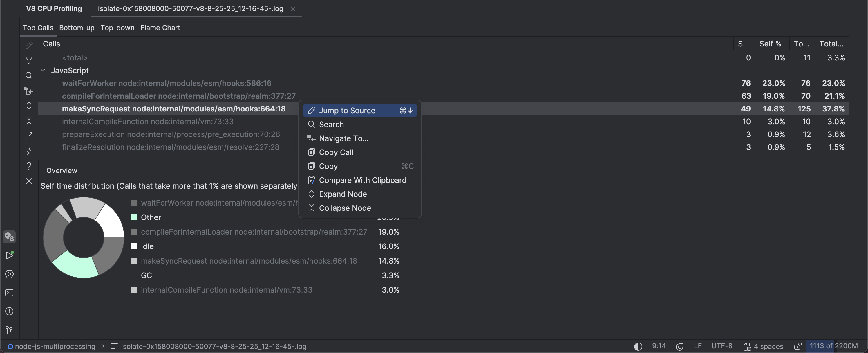Select Jump to Source in the context menu
The image size is (868, 353).
[347, 110]
